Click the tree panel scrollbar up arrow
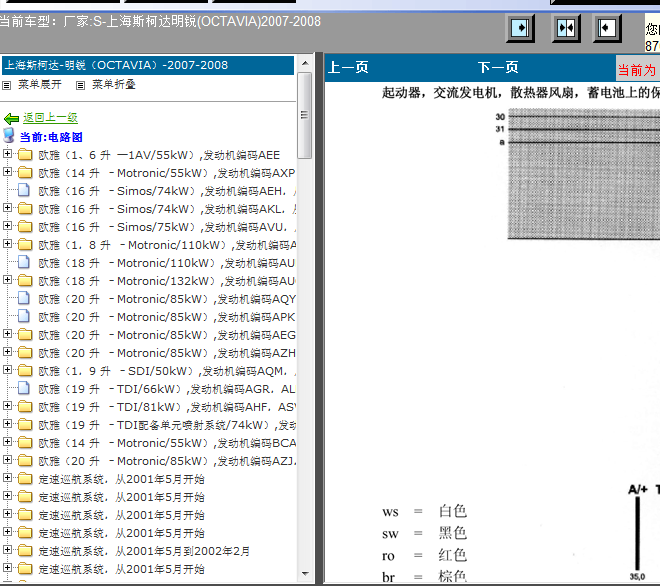 pos(305,64)
